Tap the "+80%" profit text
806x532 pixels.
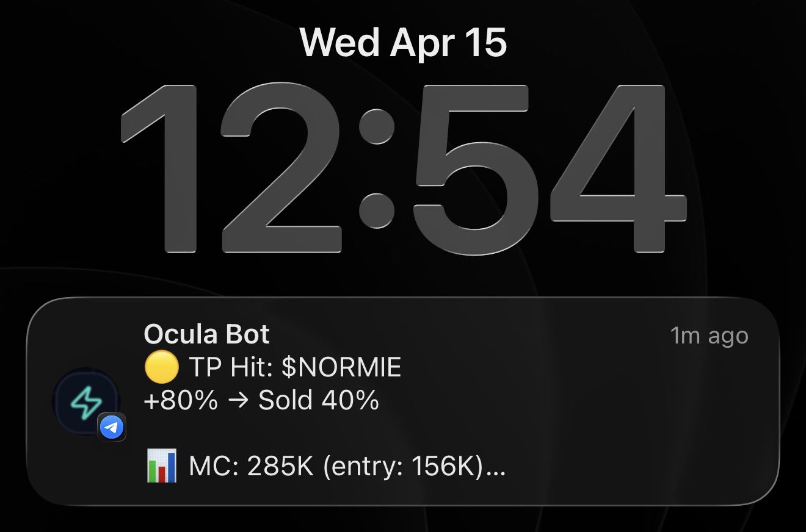coord(181,401)
